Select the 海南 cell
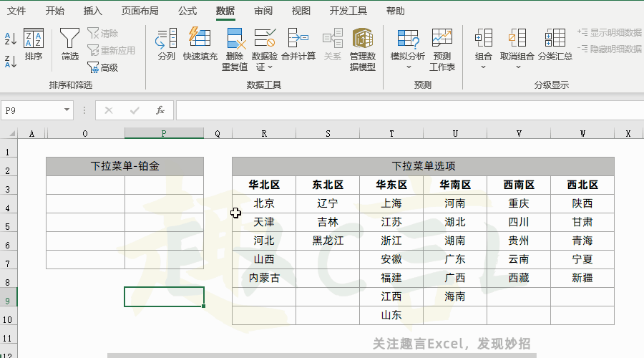644x358 pixels. pyautogui.click(x=455, y=296)
